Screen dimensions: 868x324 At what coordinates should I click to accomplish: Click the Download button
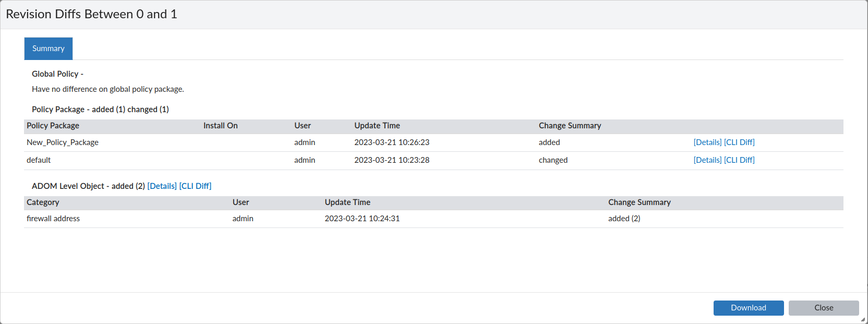tap(748, 308)
